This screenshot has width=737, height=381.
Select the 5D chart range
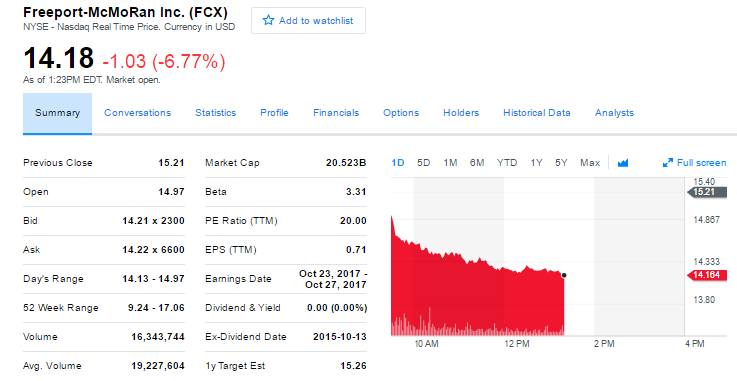pos(423,163)
